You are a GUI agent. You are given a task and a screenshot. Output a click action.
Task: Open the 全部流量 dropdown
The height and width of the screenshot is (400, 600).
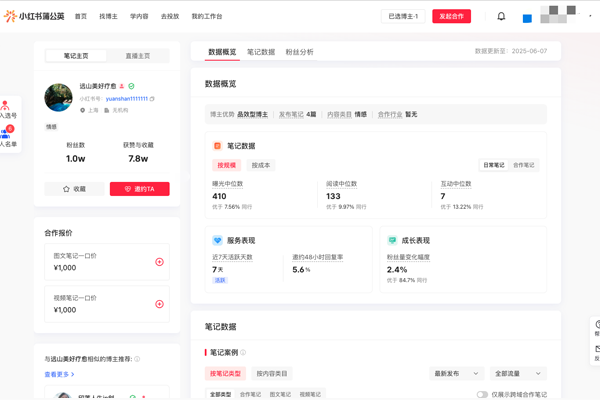(518, 374)
